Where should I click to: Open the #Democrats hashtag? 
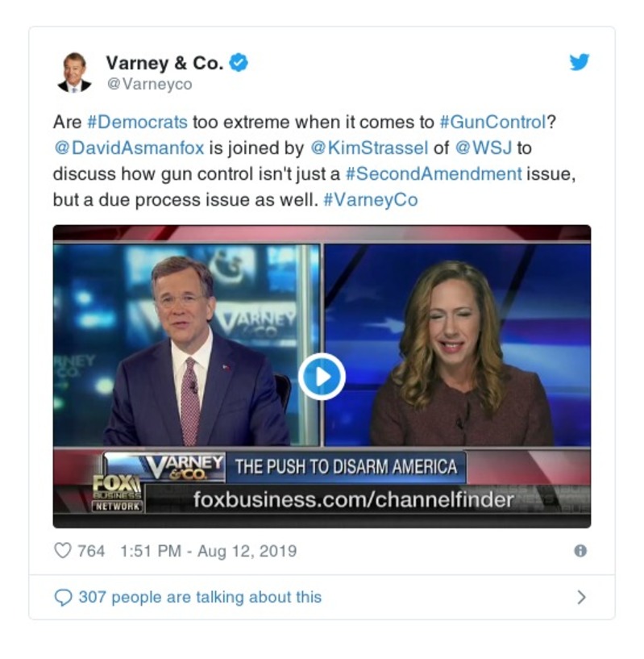coord(137,123)
